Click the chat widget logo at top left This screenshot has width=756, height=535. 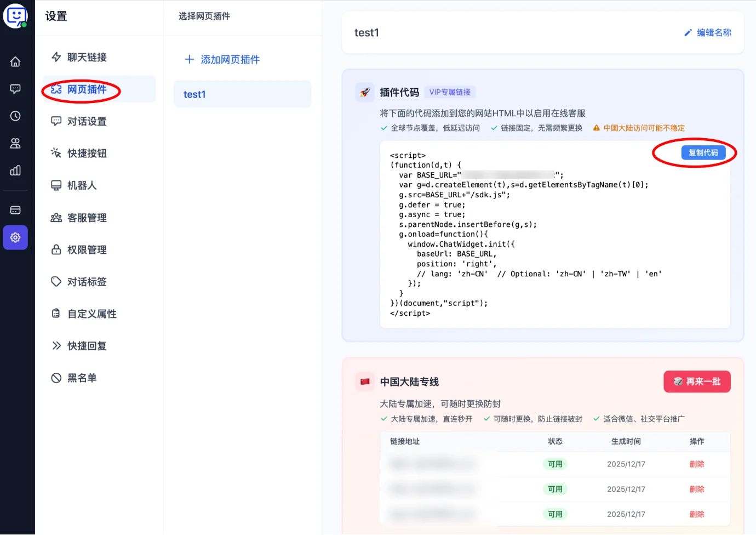coord(15,15)
